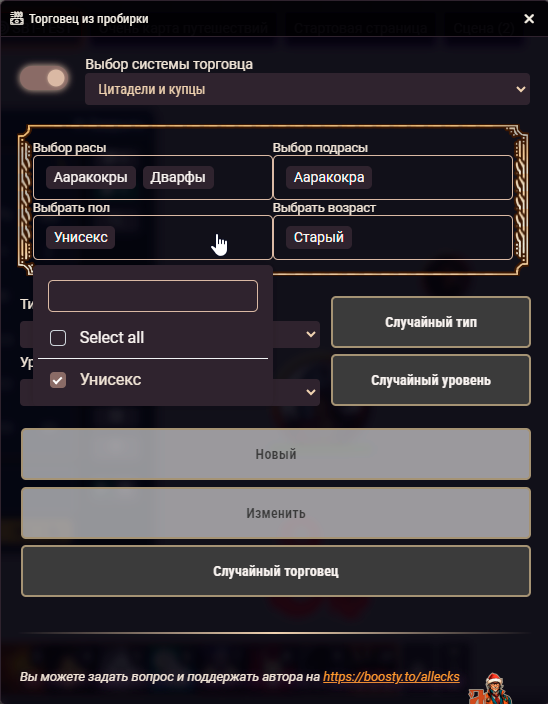Click the Случайный торговец button

[x=276, y=571]
